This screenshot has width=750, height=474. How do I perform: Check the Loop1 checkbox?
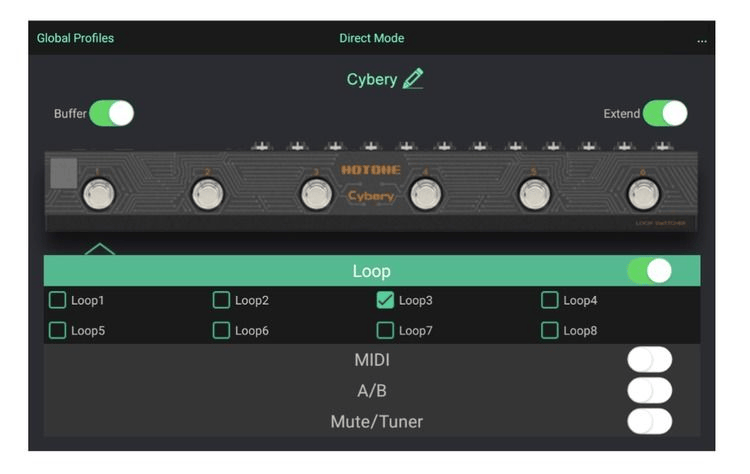pos(57,300)
